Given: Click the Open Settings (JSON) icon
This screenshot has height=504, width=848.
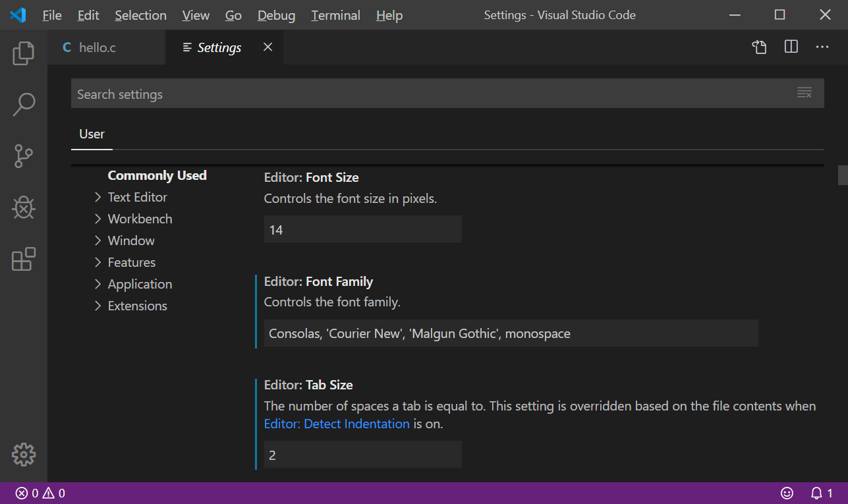Looking at the screenshot, I should (x=760, y=47).
